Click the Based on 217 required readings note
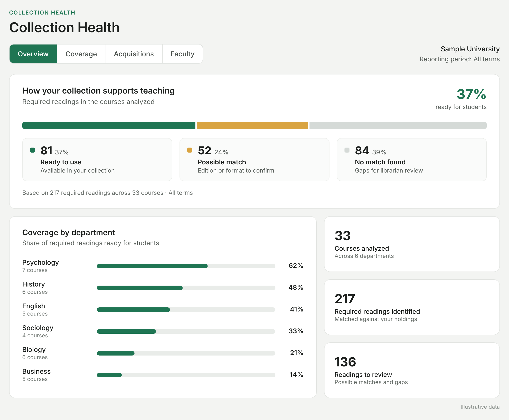The width and height of the screenshot is (509, 420). click(107, 193)
